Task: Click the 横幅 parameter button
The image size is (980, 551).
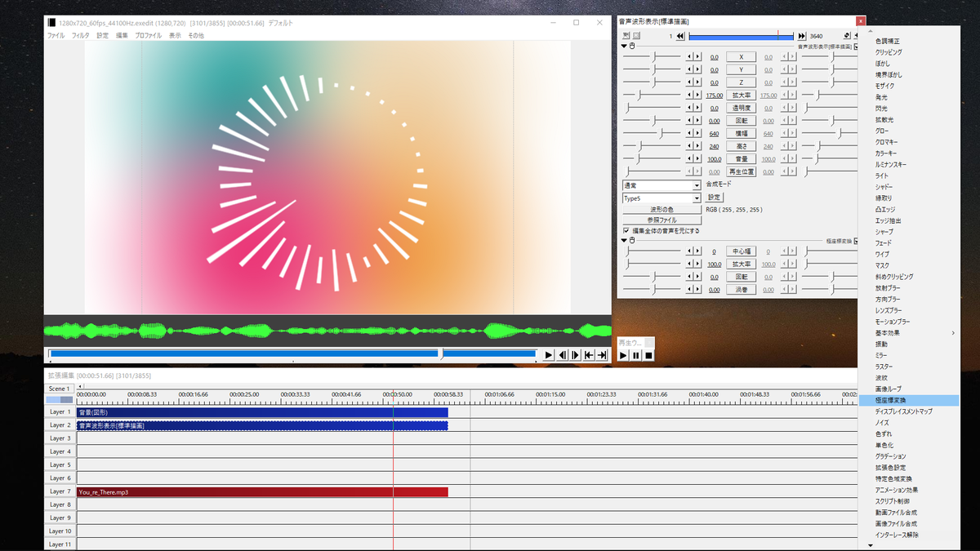Action: click(x=742, y=133)
